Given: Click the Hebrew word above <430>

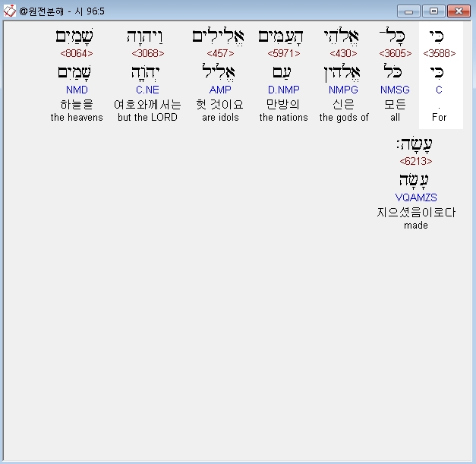Looking at the screenshot, I should 341,36.
